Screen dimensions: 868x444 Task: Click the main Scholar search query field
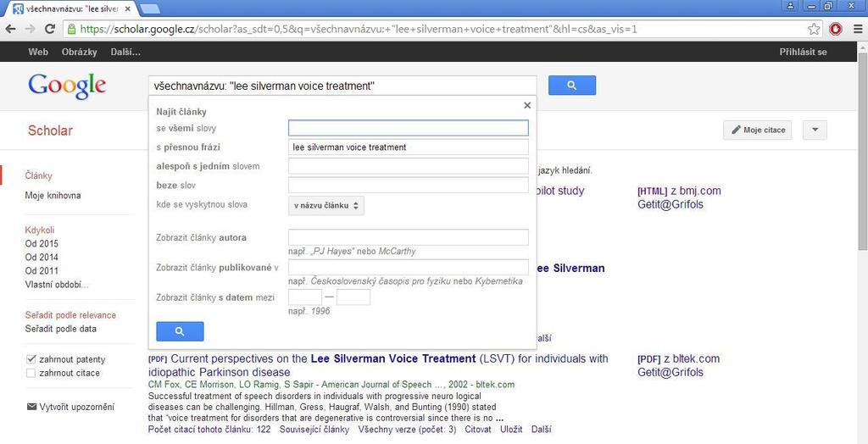point(342,86)
